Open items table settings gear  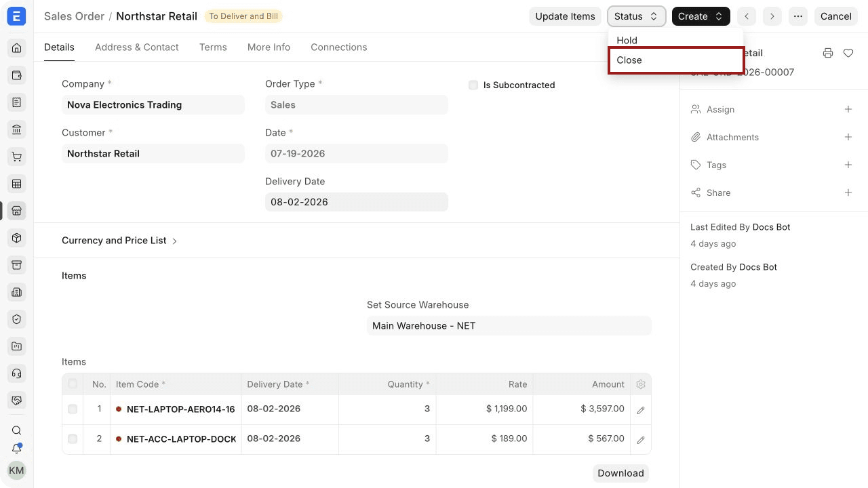click(x=641, y=384)
